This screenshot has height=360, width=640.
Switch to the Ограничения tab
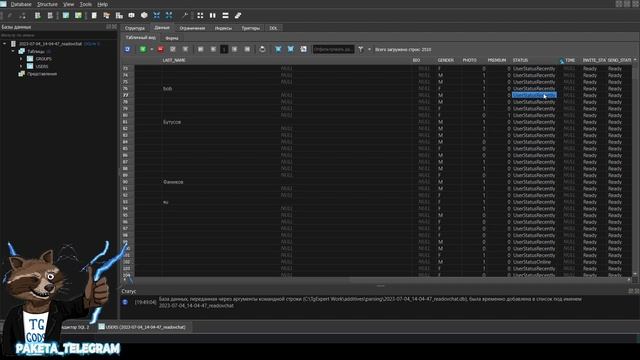pyautogui.click(x=192, y=28)
